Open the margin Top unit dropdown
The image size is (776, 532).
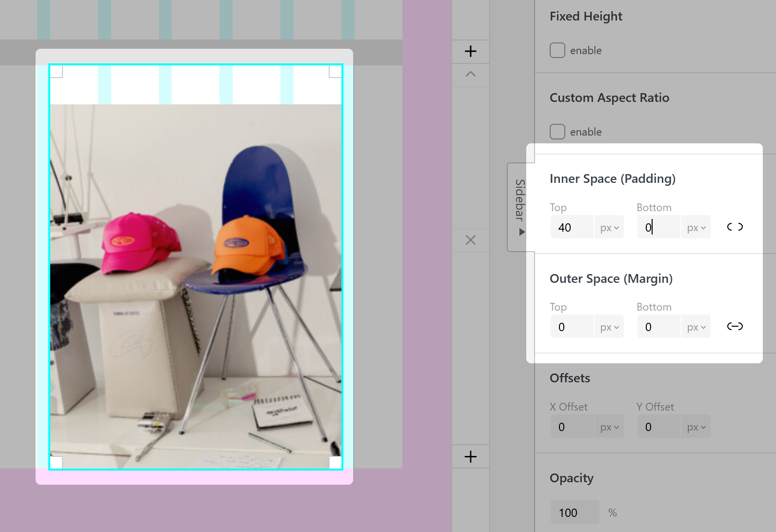(609, 327)
